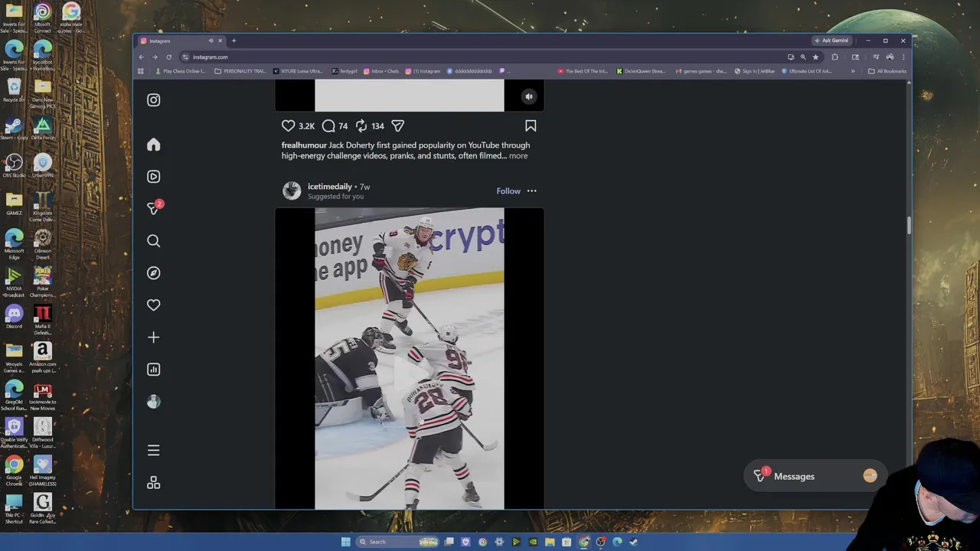
Task: Open the Chrome extensions puzzle icon
Action: coord(835,57)
